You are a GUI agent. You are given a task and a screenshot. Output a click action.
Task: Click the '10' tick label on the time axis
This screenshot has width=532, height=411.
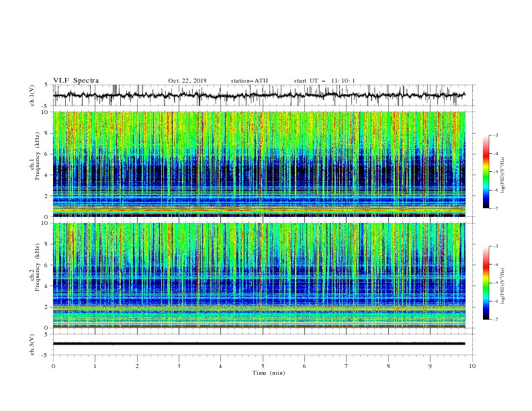(472, 366)
